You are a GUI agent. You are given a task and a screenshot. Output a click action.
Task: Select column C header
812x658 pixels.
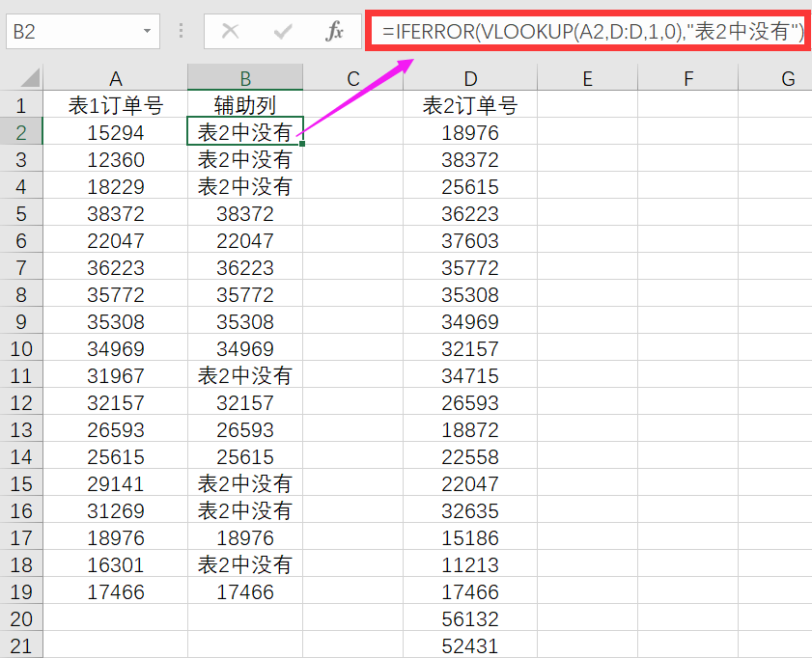tap(353, 78)
